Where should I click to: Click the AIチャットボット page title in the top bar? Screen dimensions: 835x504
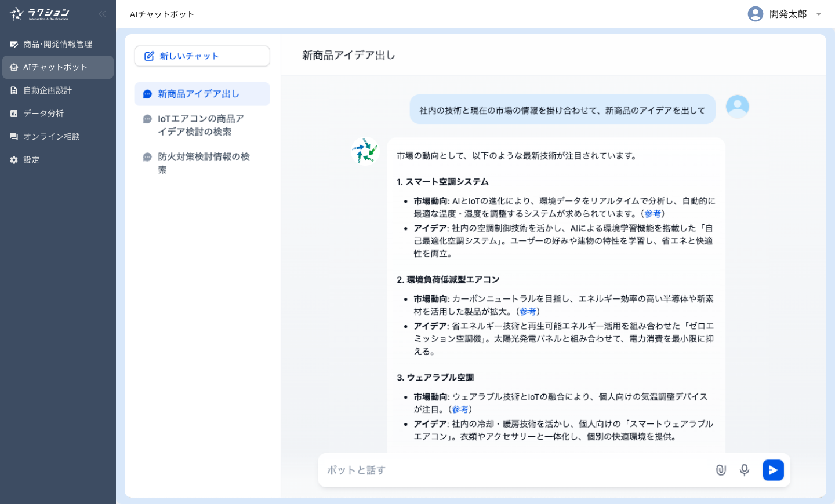point(162,14)
